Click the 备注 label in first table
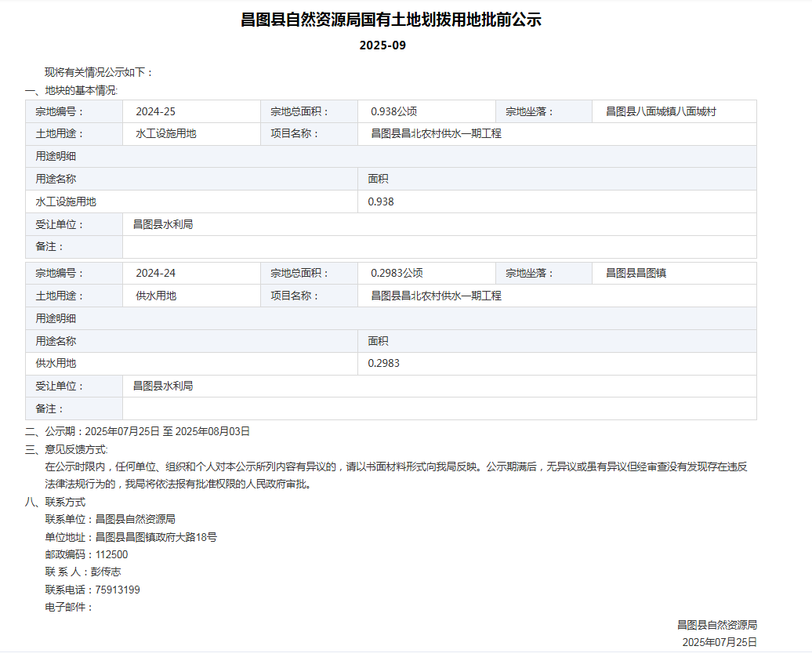The width and height of the screenshot is (812, 657). 49,247
